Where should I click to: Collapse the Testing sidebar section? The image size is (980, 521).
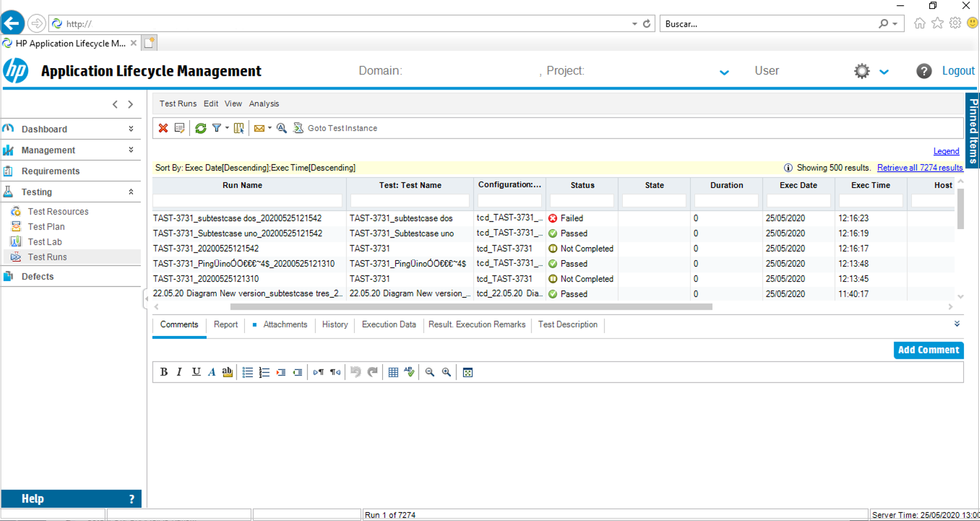131,192
